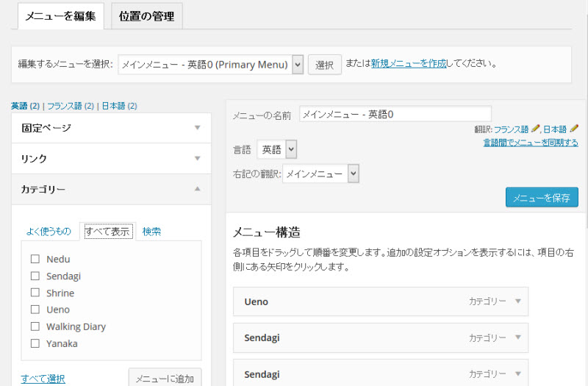Expand the 固定ページ panel
The height and width of the screenshot is (386, 588).
tap(112, 128)
